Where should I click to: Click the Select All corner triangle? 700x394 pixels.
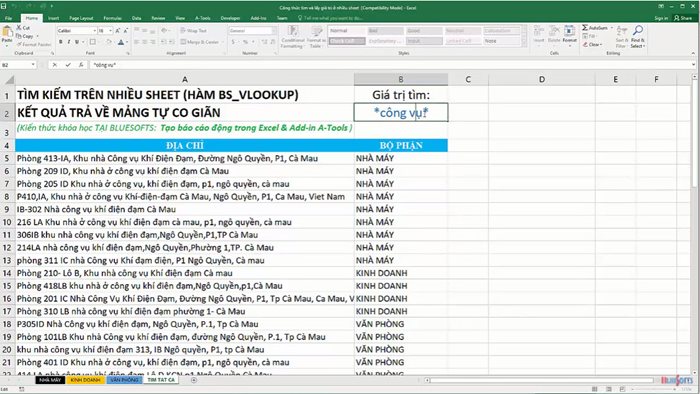tap(8, 79)
